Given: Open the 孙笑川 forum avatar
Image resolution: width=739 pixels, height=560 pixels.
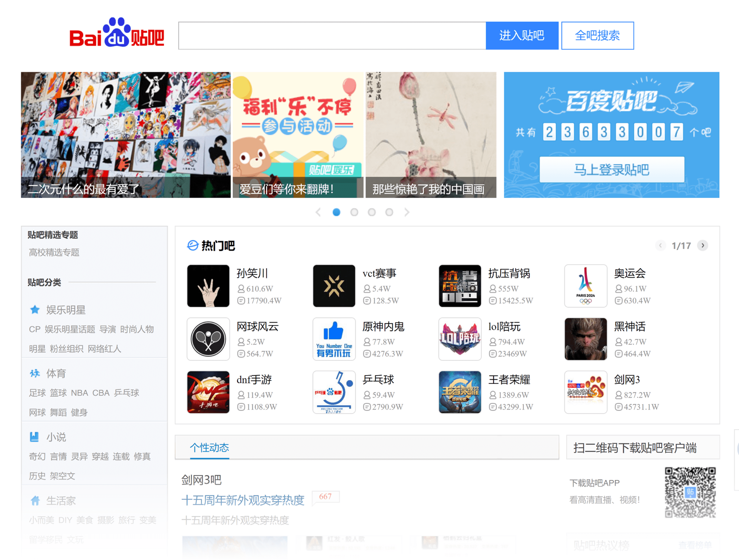Looking at the screenshot, I should coord(208,286).
